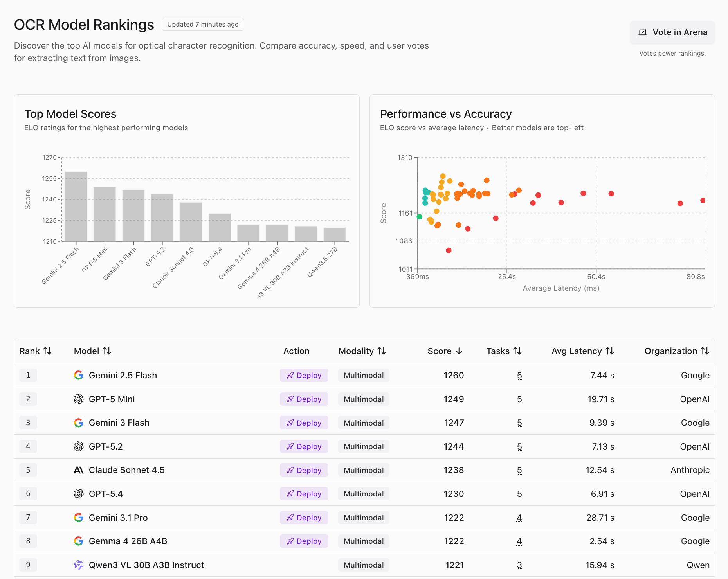Image resolution: width=728 pixels, height=579 pixels.
Task: Toggle sort order on Organization column
Action: (677, 351)
